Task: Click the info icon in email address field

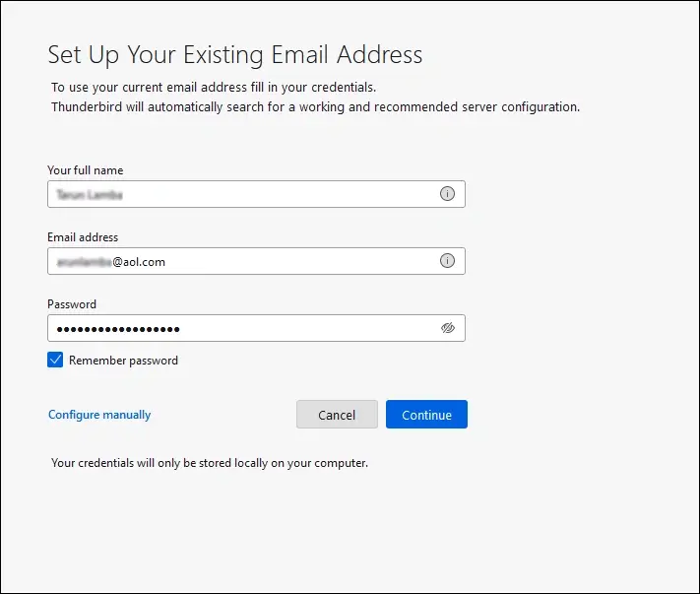Action: 447,261
